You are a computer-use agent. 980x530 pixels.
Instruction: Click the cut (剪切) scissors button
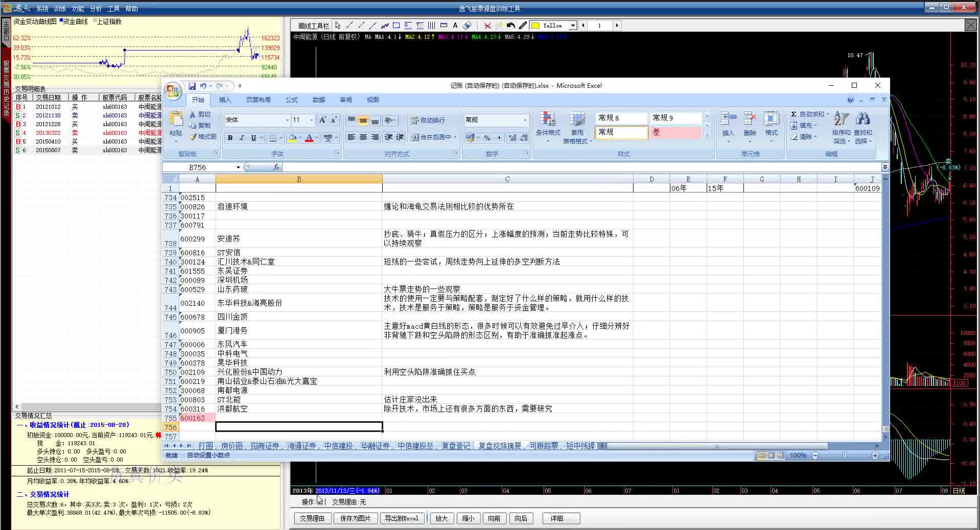tap(200, 114)
